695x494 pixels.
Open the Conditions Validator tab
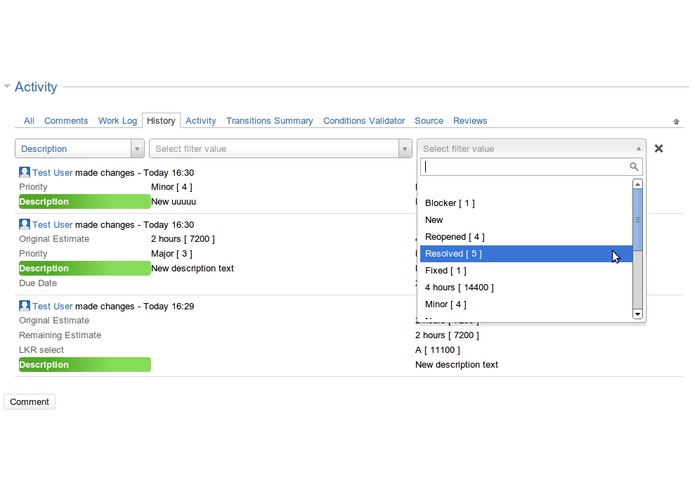pos(364,121)
